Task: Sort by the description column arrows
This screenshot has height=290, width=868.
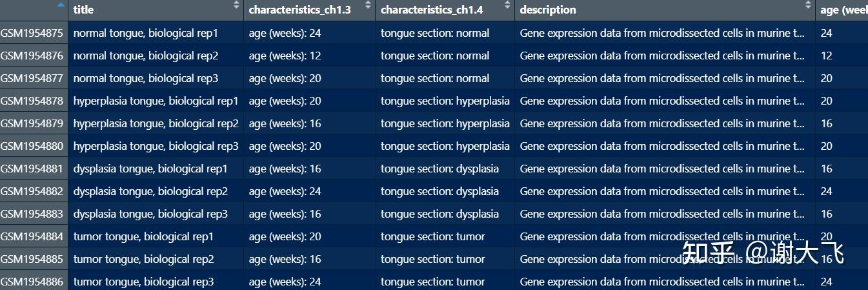Action: coord(808,5)
